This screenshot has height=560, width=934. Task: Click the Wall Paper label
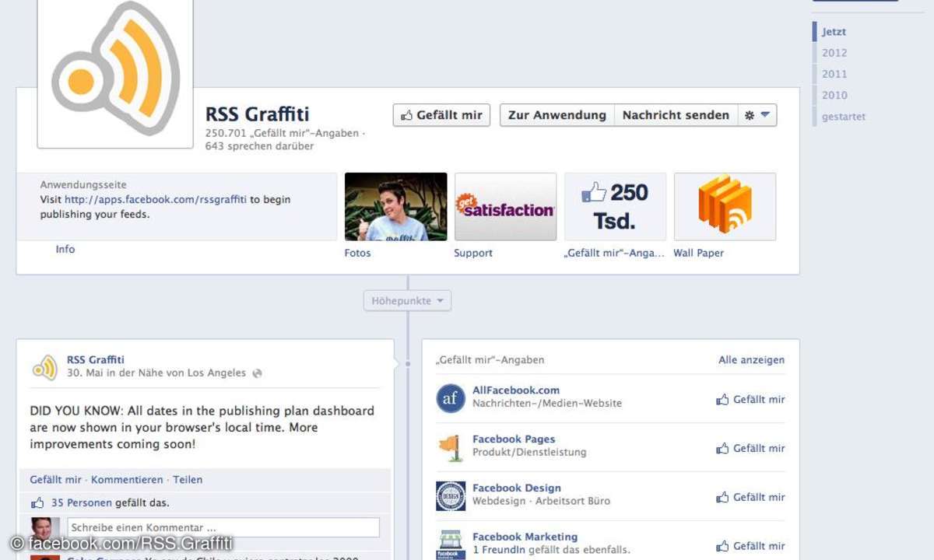(699, 254)
